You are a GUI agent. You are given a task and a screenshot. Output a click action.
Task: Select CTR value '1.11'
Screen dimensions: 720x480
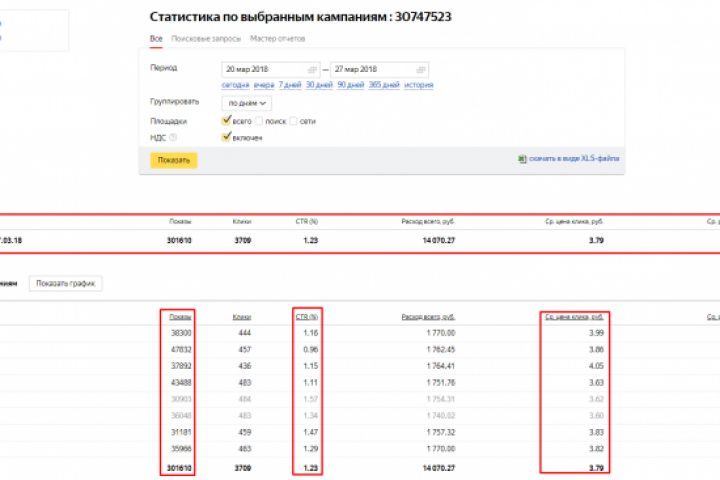[x=311, y=383]
